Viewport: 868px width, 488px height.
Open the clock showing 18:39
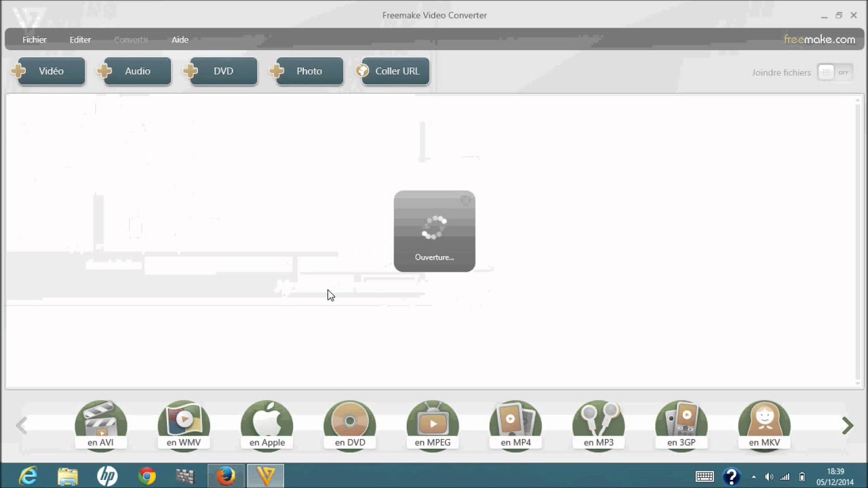pyautogui.click(x=835, y=476)
